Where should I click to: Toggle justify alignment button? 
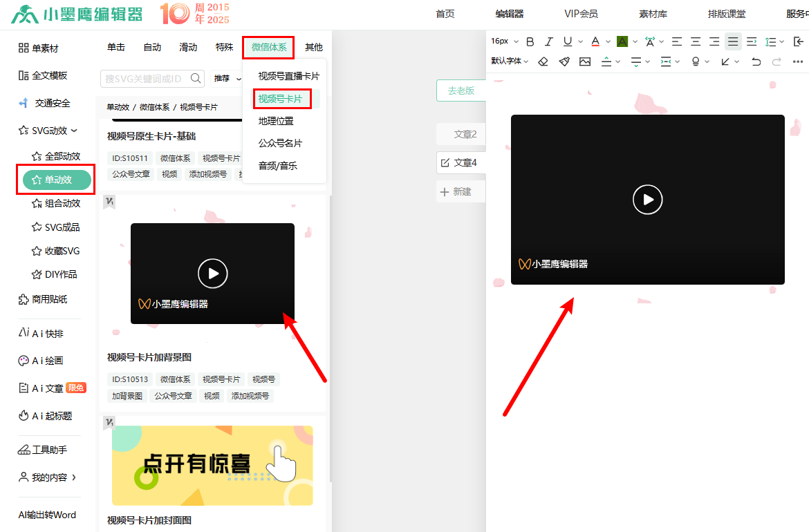[x=733, y=41]
